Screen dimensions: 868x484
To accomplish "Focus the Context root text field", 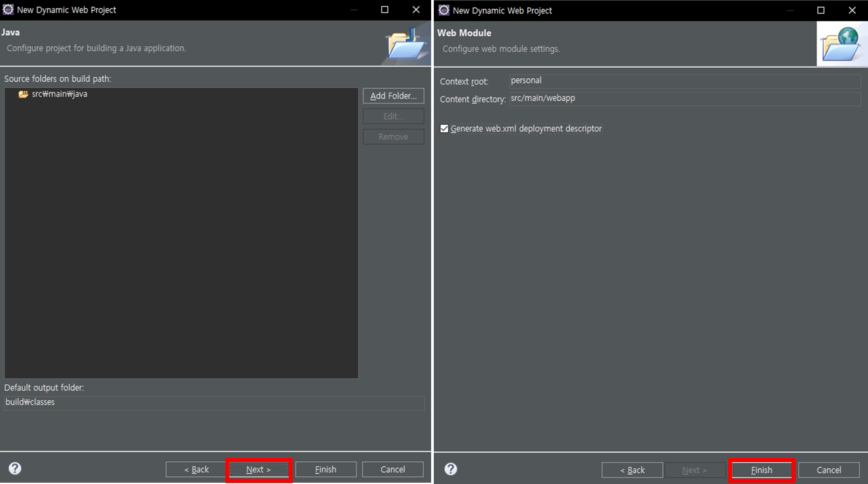I will pos(684,81).
